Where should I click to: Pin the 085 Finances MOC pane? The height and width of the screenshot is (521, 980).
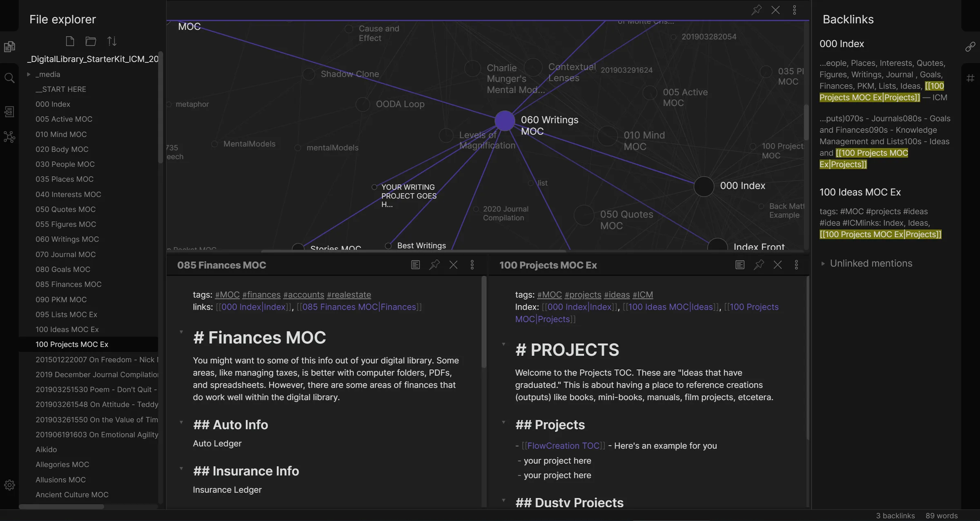pyautogui.click(x=434, y=265)
